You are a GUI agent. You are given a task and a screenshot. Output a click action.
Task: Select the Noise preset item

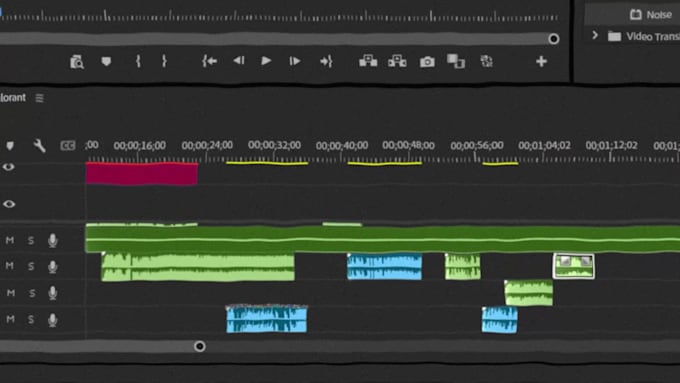[651, 15]
